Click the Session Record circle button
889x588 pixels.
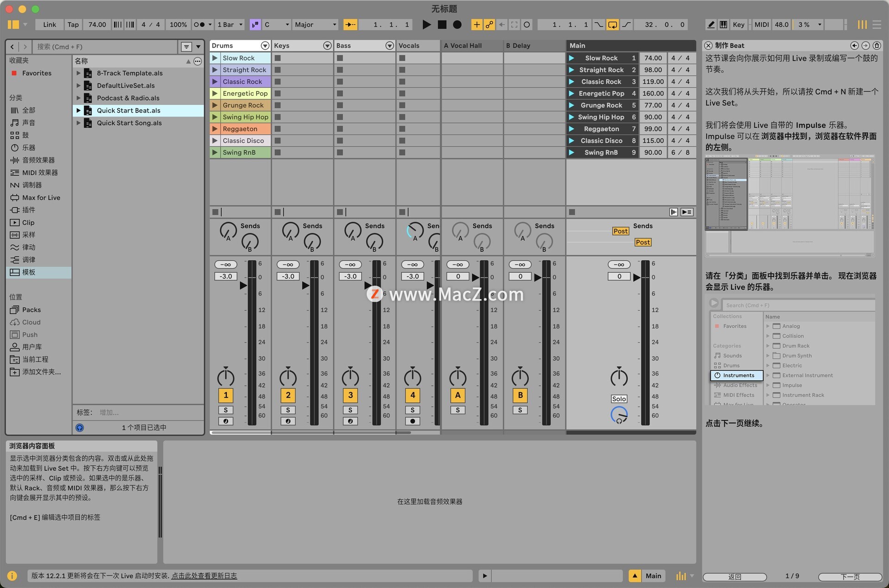(x=526, y=25)
